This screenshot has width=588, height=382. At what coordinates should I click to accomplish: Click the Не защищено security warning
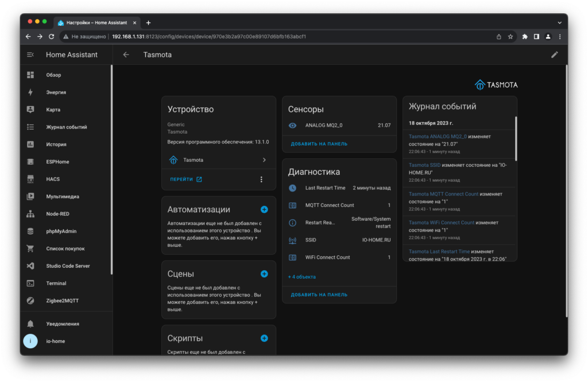pos(84,37)
